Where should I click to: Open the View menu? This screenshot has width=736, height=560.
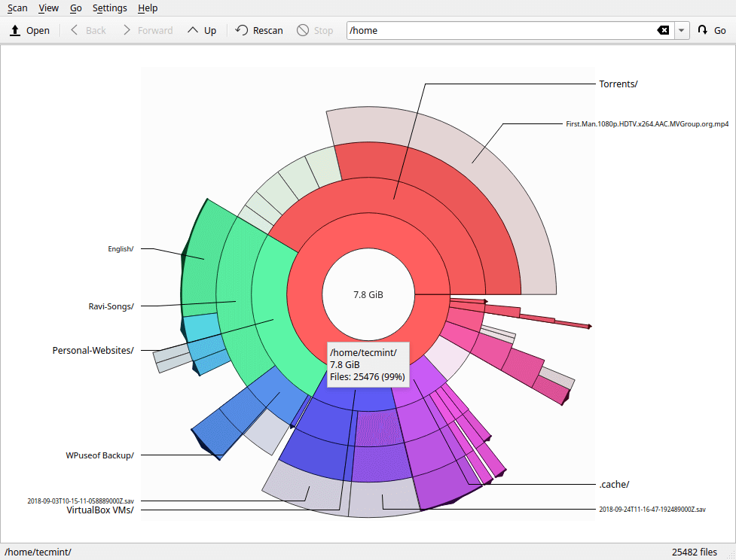tap(48, 8)
